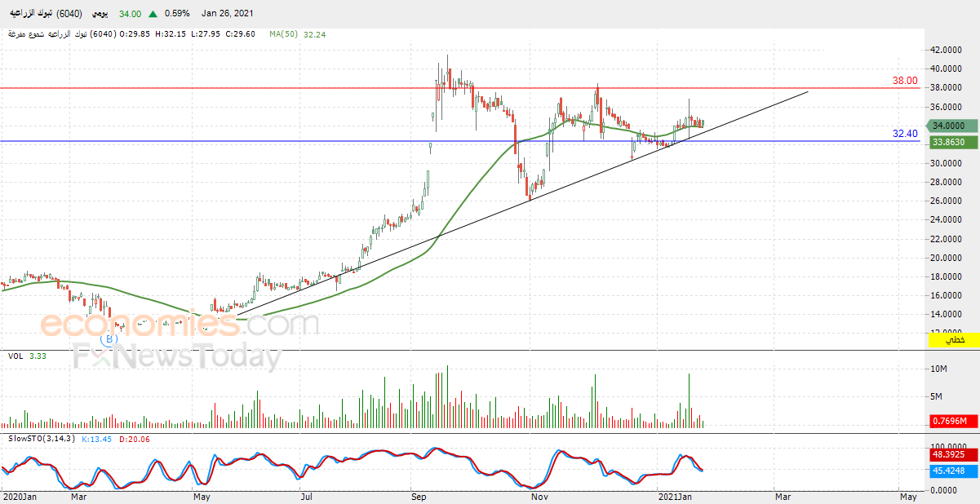Click the circled B marker on chart
This screenshot has width=980, height=504.
(x=109, y=339)
